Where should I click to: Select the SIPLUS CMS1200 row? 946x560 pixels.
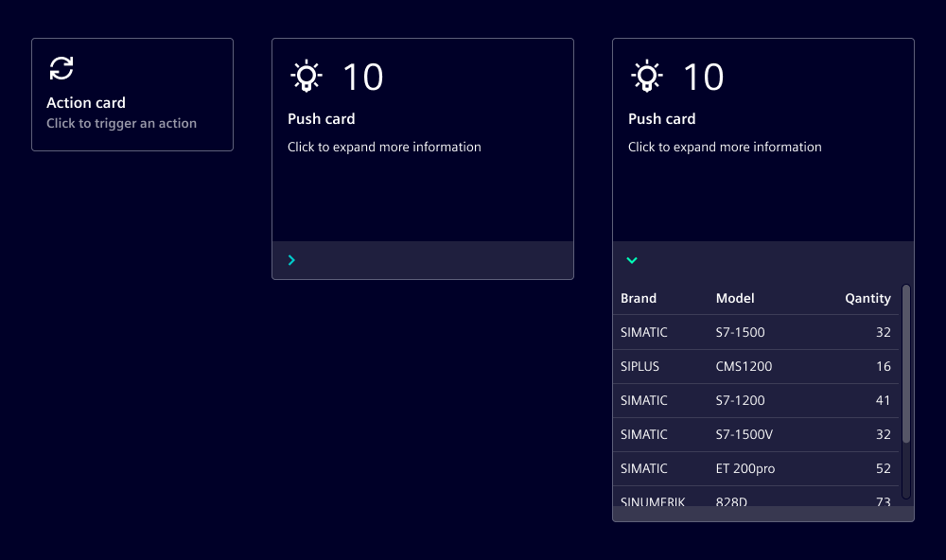point(755,366)
